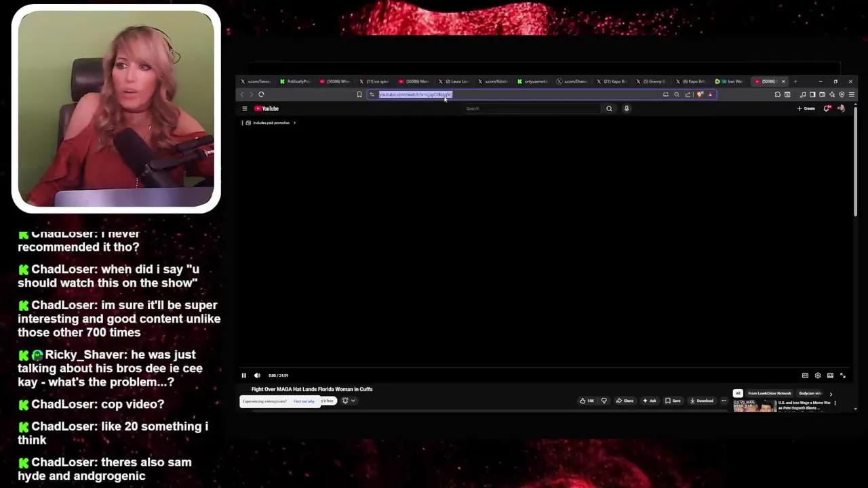Select the All filter chip
The width and height of the screenshot is (868, 488).
point(738,393)
